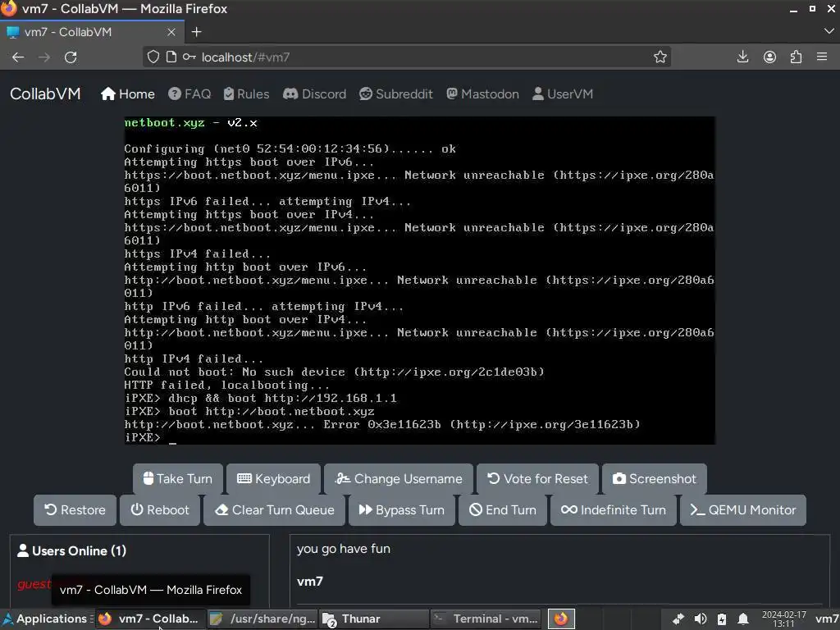Select the vm7 - CollabVM browser tab
Image resolution: width=840 pixels, height=630 pixels.
click(x=92, y=32)
